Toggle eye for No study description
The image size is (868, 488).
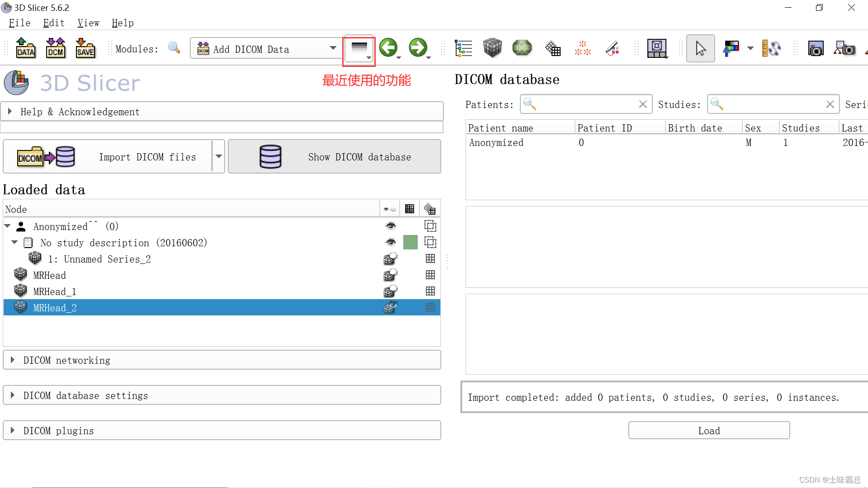coord(391,243)
